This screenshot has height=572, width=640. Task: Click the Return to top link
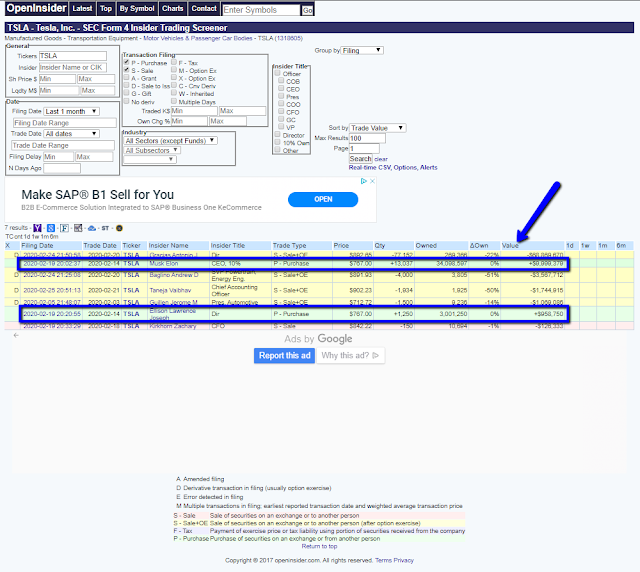click(319, 546)
